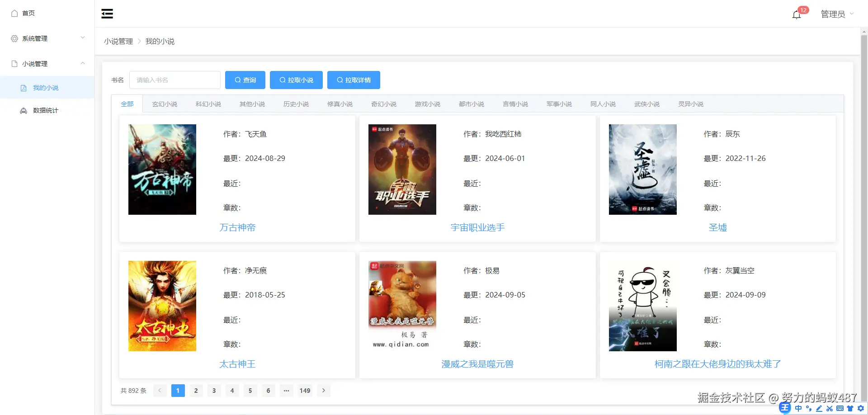Switch to the 同人小说 tab
The width and height of the screenshot is (868, 415).
[603, 104]
